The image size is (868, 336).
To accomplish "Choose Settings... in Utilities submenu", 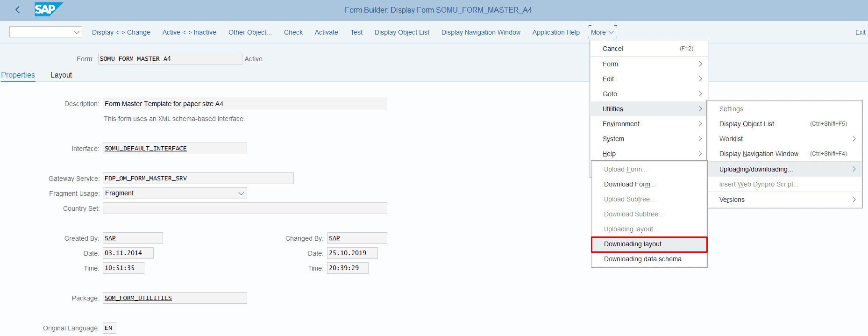I will (784, 109).
